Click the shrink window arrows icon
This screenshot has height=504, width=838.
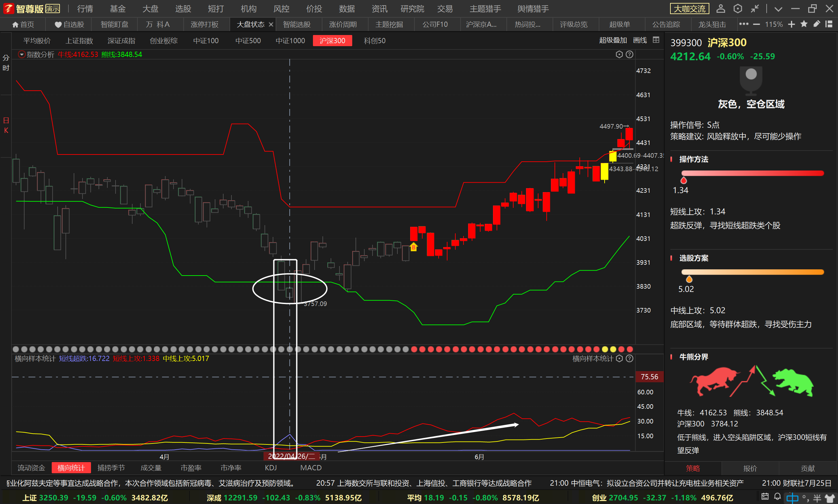pos(755,9)
